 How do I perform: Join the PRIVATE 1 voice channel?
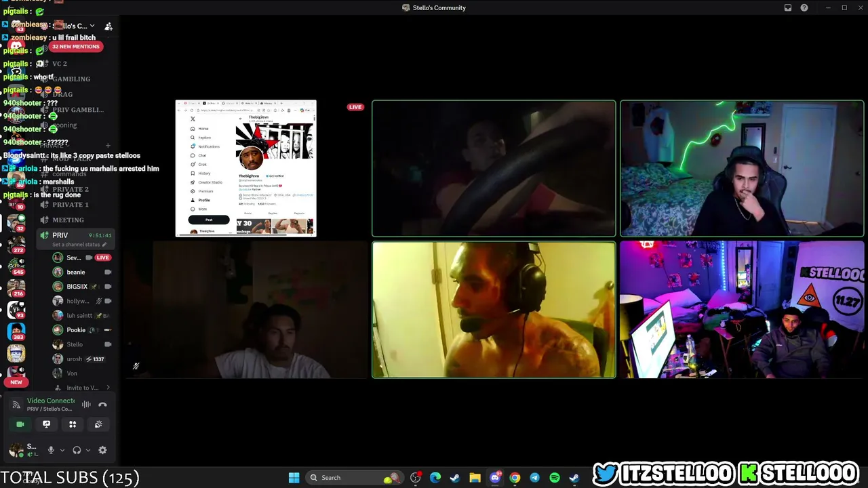click(x=75, y=205)
